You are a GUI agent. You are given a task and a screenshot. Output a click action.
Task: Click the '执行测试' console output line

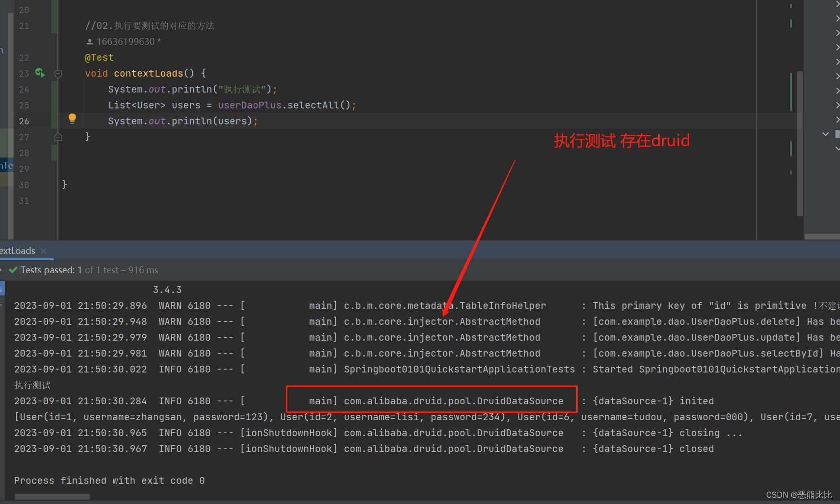(x=32, y=385)
